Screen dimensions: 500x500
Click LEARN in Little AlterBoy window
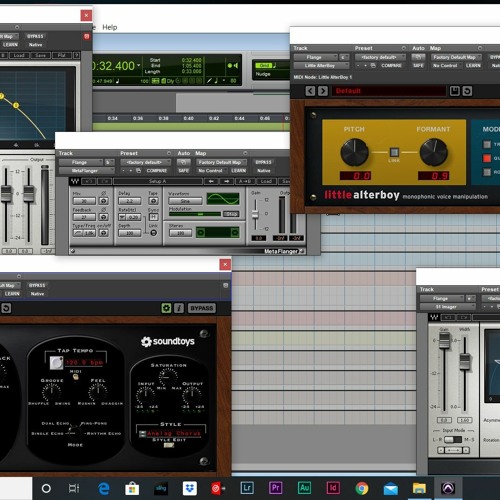coord(473,66)
